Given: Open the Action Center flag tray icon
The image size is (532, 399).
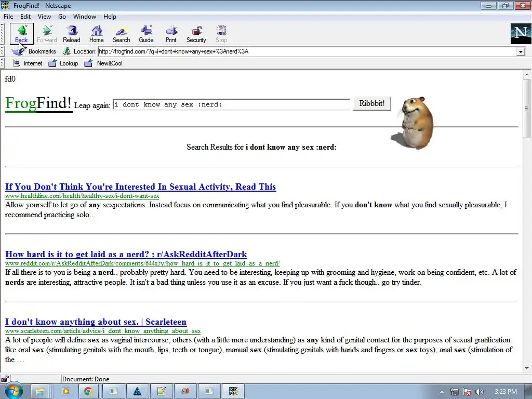Looking at the screenshot, I should (x=467, y=392).
